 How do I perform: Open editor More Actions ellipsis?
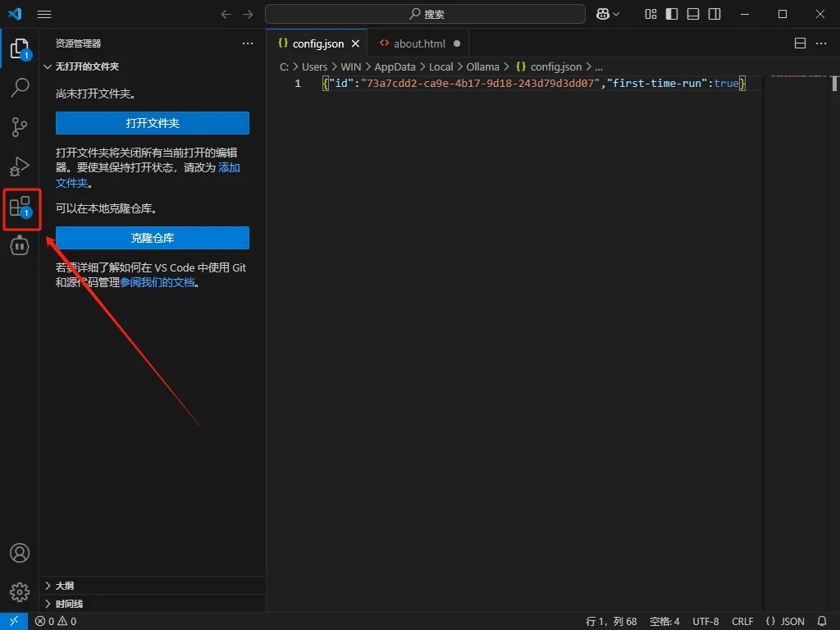pos(820,43)
